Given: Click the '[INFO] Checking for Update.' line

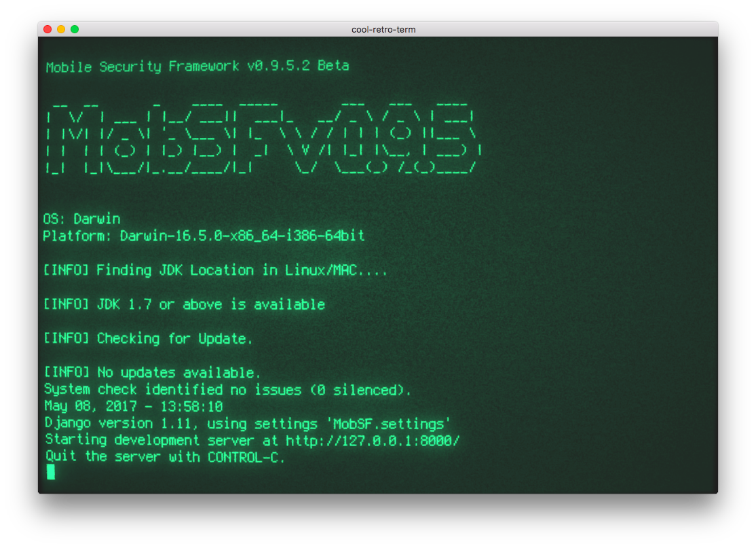Looking at the screenshot, I should click(x=148, y=339).
